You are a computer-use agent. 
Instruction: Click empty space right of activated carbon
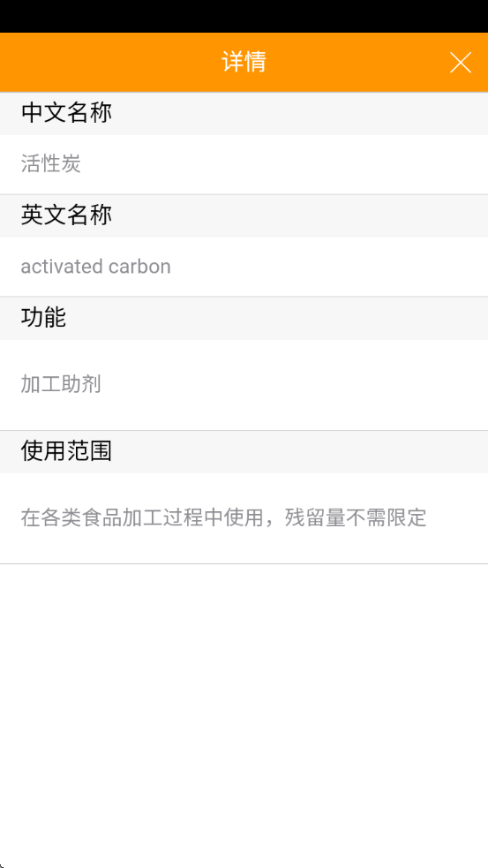tap(329, 267)
